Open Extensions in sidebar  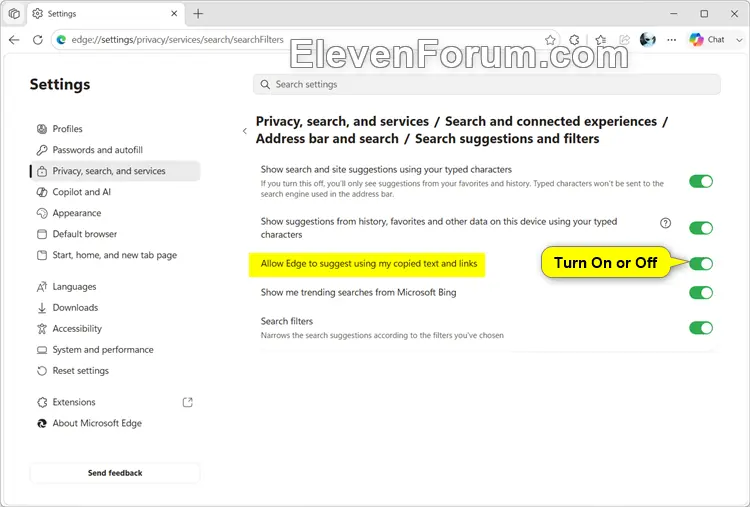[115, 402]
